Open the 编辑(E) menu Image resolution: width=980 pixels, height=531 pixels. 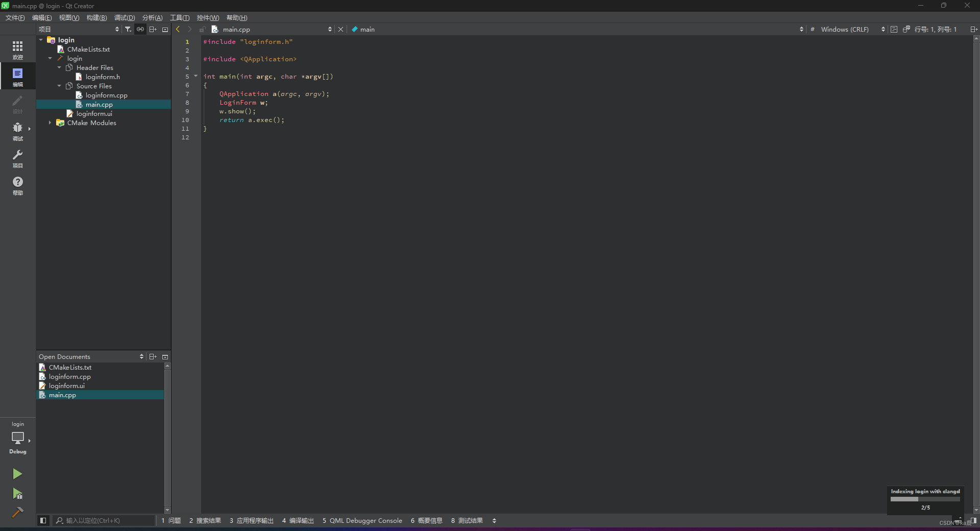pyautogui.click(x=42, y=17)
